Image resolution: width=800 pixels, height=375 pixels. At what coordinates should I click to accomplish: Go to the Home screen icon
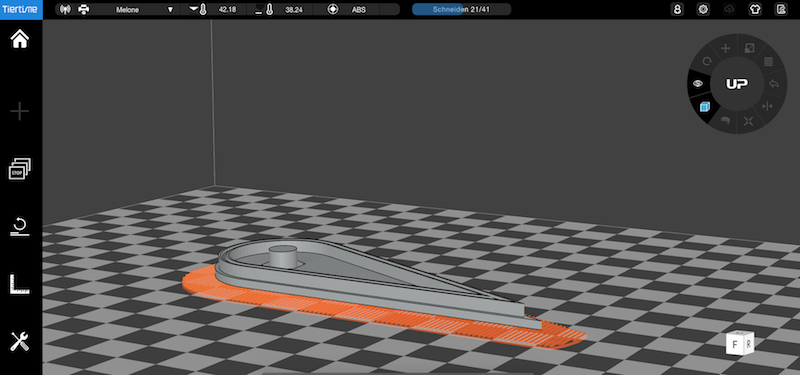pos(20,39)
